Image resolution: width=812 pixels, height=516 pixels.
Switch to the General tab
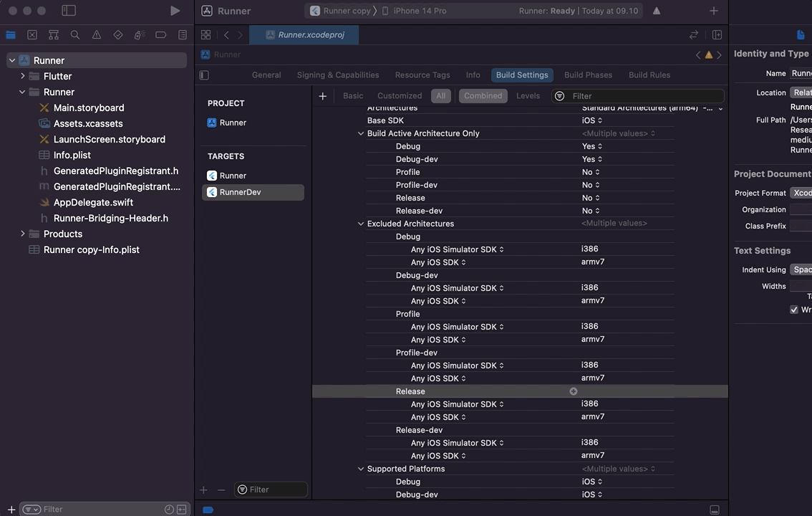(x=266, y=75)
